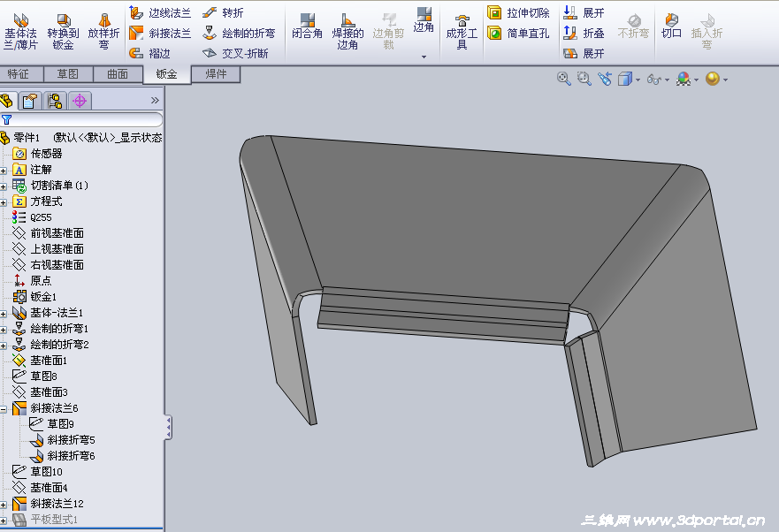Select Sketched Bend tool (绘制的折弯)
Screen dimensions: 779x532
click(239, 33)
